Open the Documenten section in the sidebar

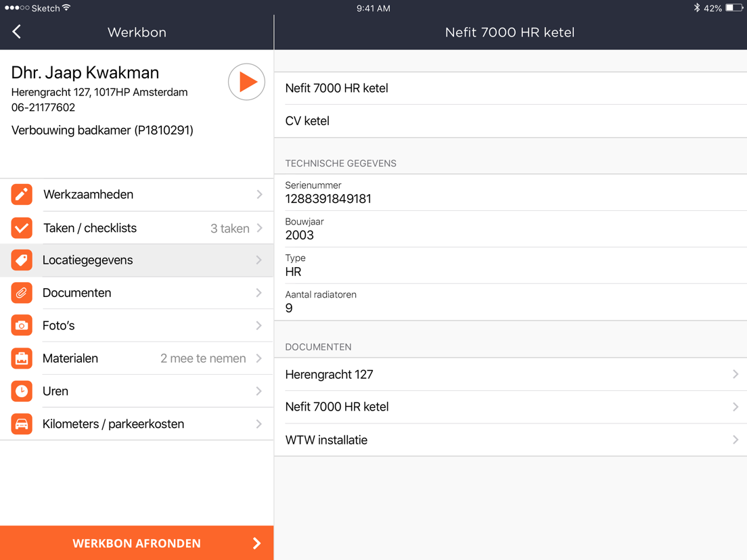[x=137, y=293]
